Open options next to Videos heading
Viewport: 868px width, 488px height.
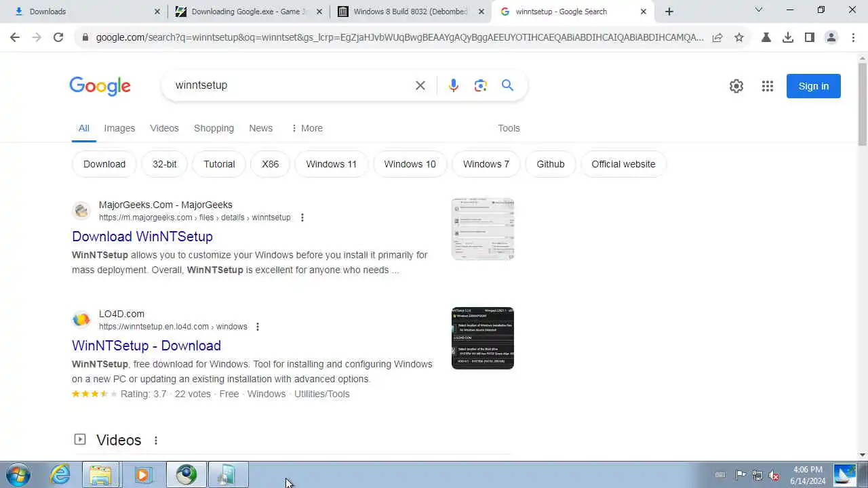click(156, 441)
